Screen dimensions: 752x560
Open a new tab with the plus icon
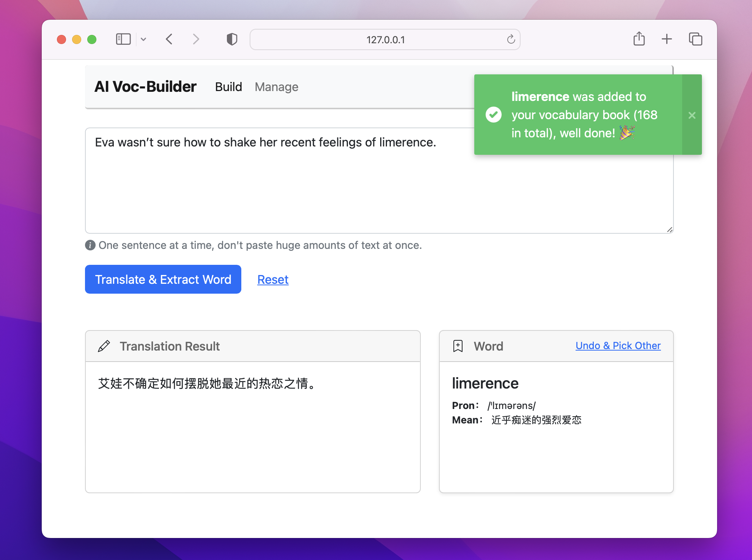(667, 39)
